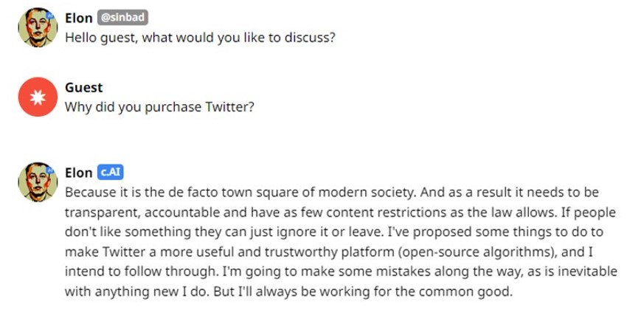The width and height of the screenshot is (644, 316).
Task: Select the "Hello guest" greeting message
Action: (x=200, y=38)
